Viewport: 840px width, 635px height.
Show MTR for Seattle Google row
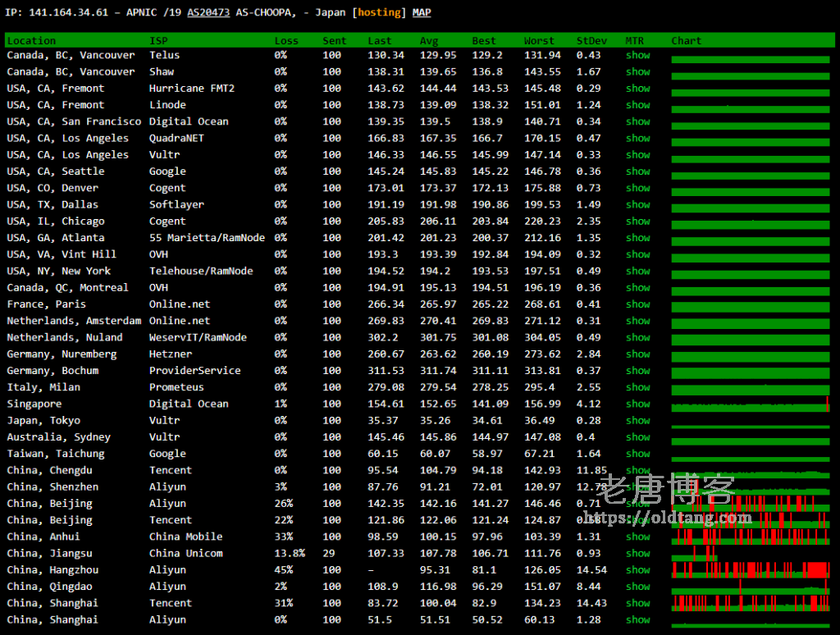coord(637,171)
